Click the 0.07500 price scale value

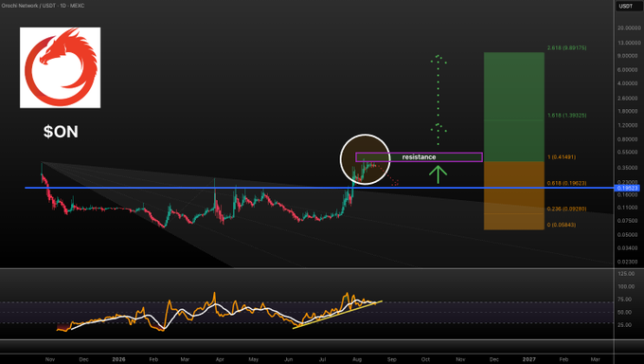tap(629, 221)
